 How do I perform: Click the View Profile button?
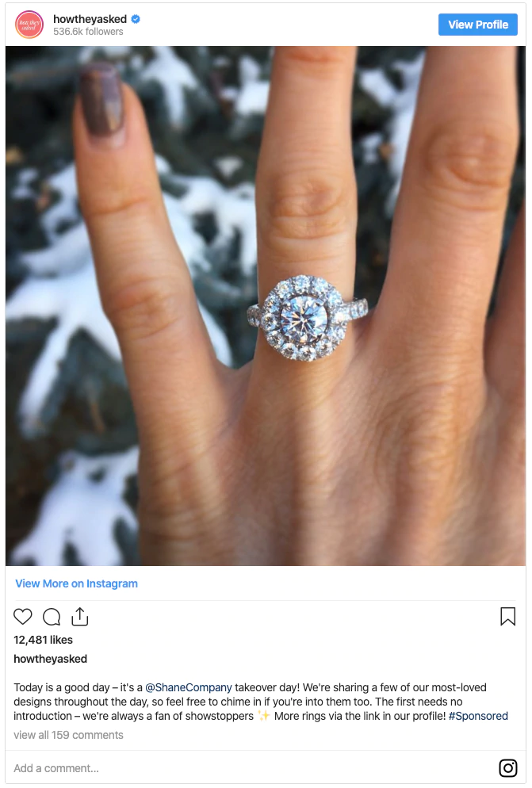[x=478, y=25]
